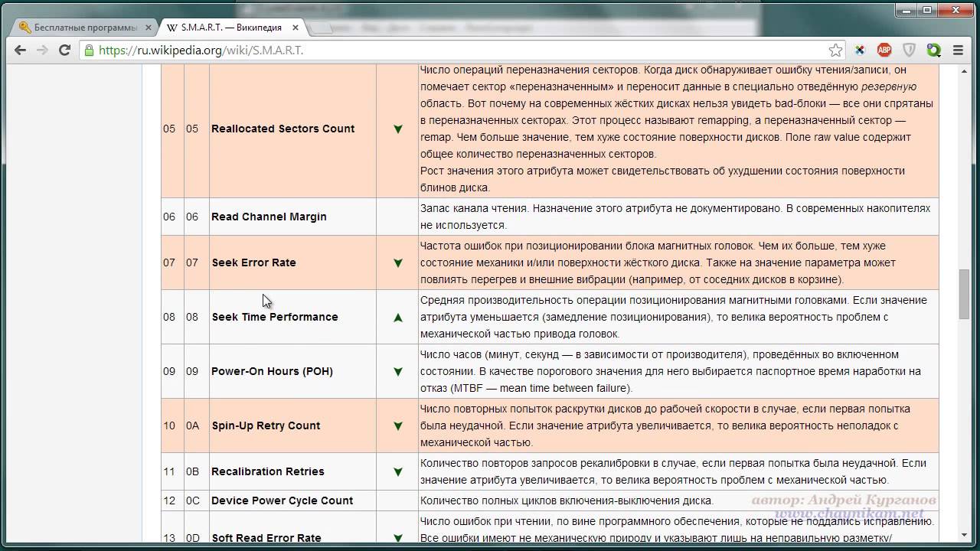The image size is (980, 551).
Task: Go back to the previous page
Action: pyautogui.click(x=21, y=51)
